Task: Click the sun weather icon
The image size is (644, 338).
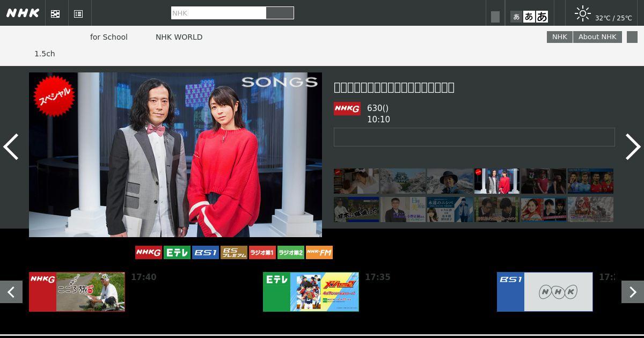Action: point(582,13)
